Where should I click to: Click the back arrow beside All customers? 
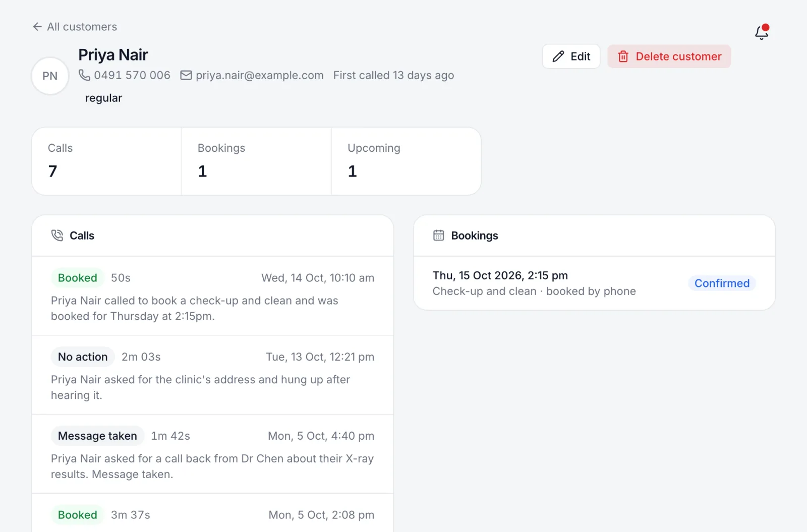pyautogui.click(x=37, y=27)
